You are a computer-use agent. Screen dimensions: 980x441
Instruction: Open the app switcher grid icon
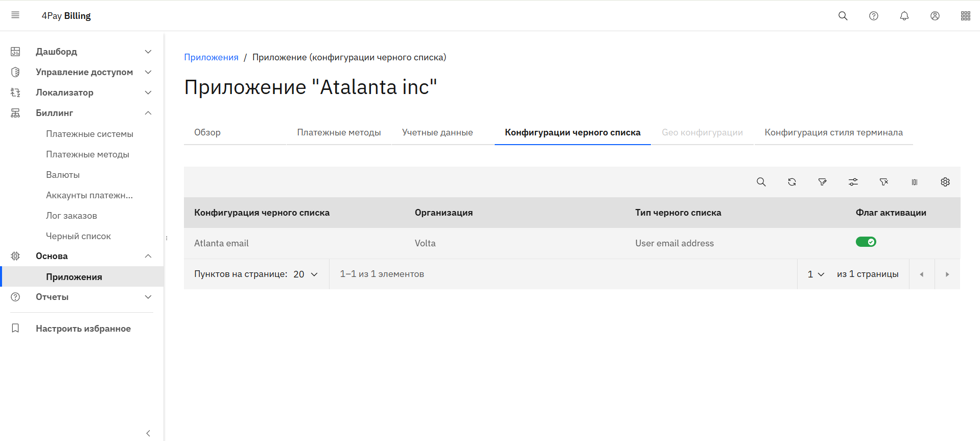tap(965, 16)
